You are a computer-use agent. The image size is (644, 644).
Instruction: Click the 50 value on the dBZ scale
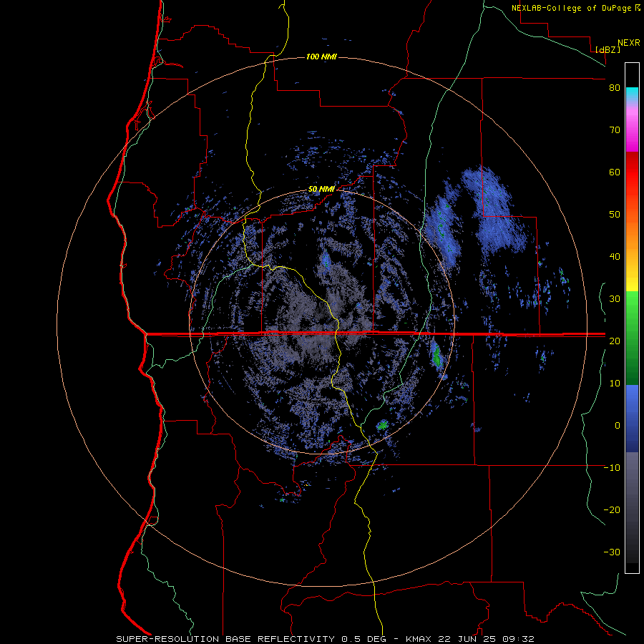pyautogui.click(x=615, y=215)
